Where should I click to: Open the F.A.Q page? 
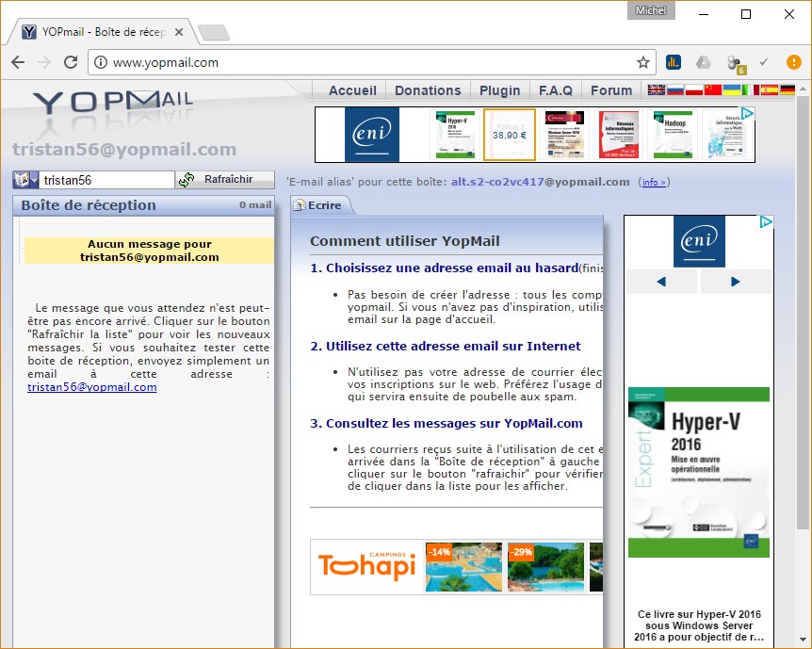pyautogui.click(x=556, y=90)
